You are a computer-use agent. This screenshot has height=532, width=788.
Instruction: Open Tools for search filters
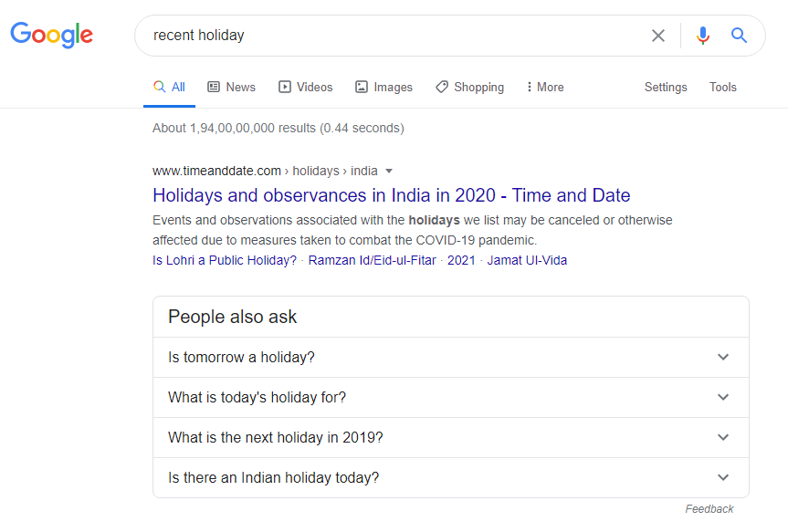pos(722,87)
